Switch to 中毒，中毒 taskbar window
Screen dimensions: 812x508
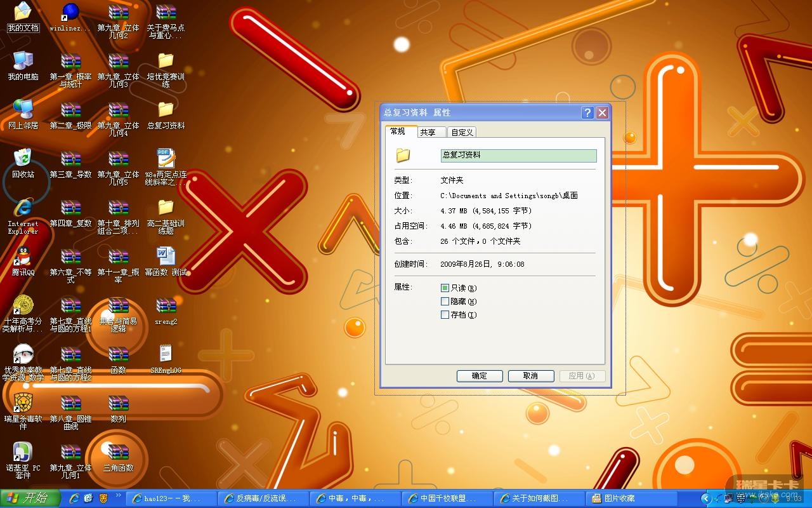[355, 498]
